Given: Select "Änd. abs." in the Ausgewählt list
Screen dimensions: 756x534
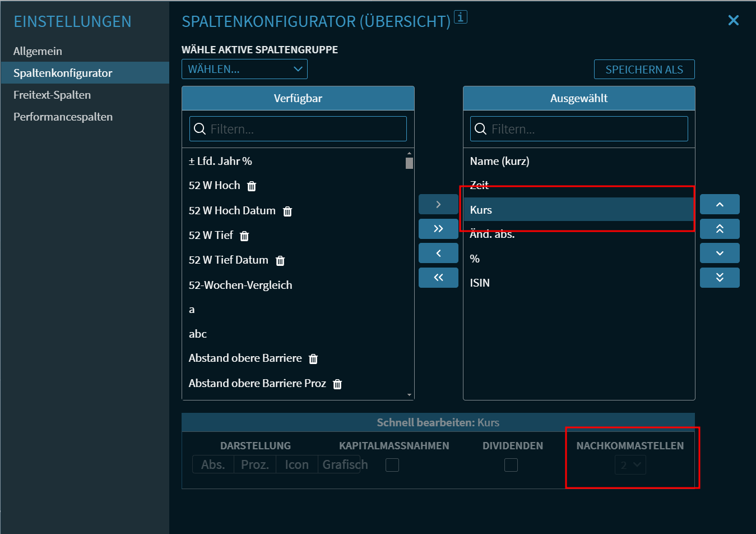Looking at the screenshot, I should tap(491, 234).
